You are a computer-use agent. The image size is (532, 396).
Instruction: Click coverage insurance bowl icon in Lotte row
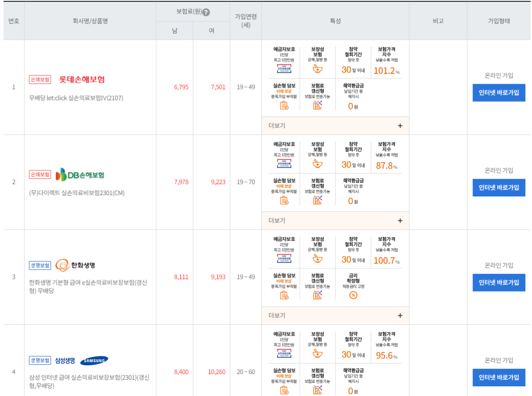pos(318,69)
